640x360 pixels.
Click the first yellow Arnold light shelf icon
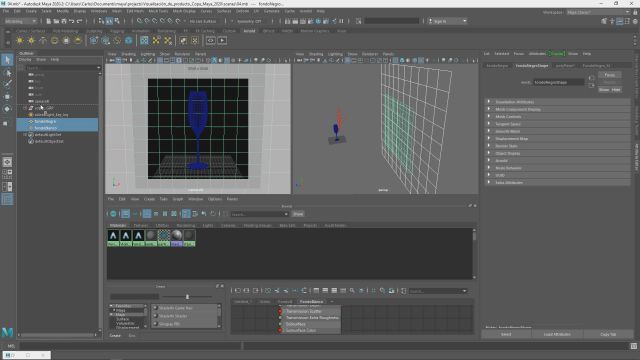pos(20,40)
